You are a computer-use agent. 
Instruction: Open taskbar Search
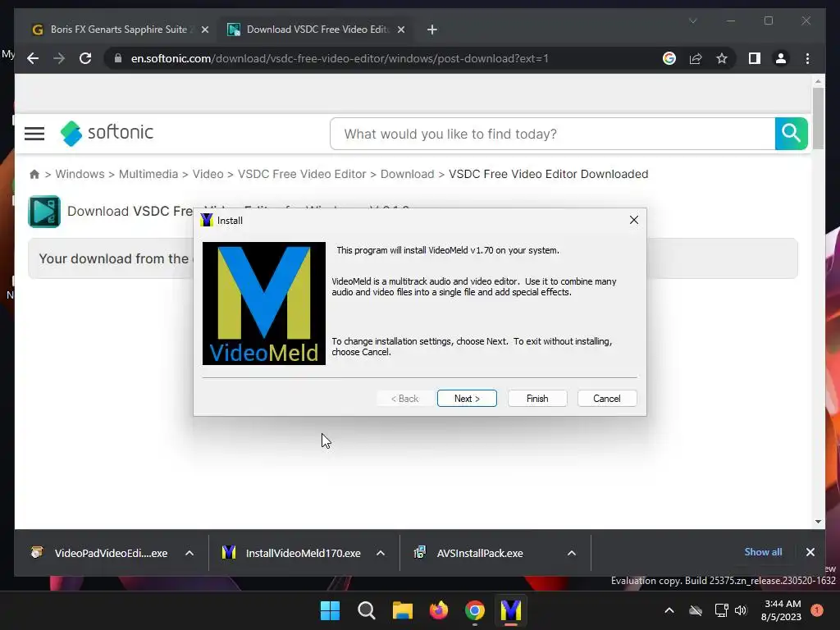[367, 610]
